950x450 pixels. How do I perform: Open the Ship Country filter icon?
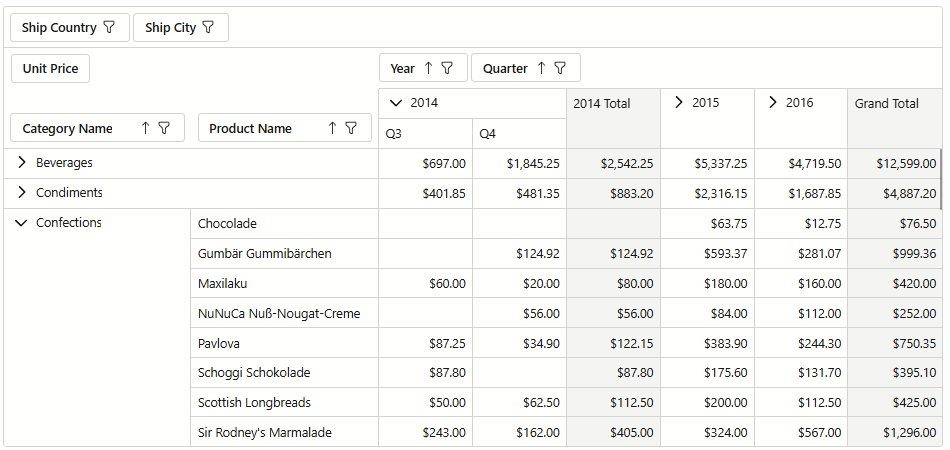pos(109,28)
